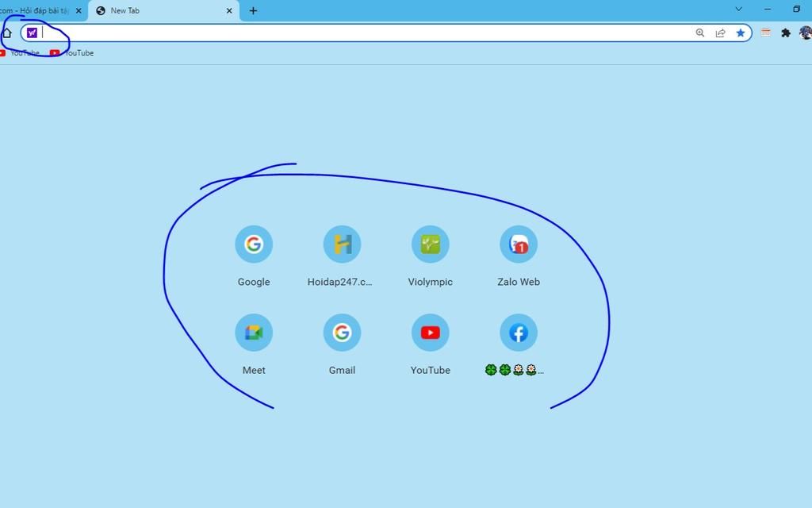Click the Gmail label text
The height and width of the screenshot is (508, 812).
(342, 370)
